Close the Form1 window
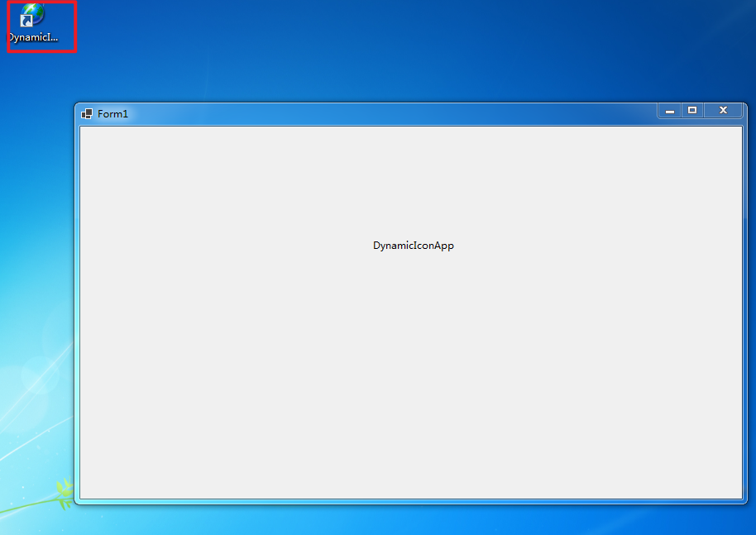756x535 pixels. tap(723, 110)
